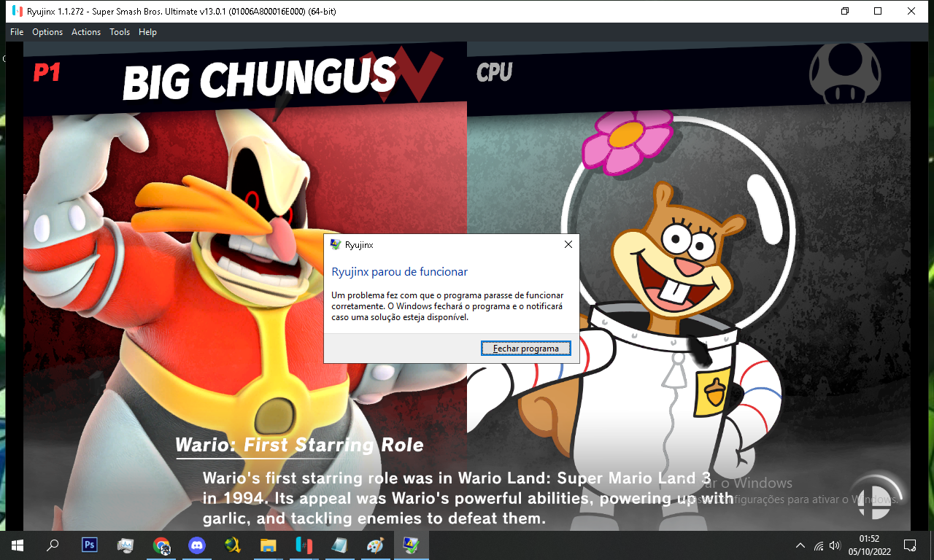934x560 pixels.
Task: Open the Help menu
Action: tap(148, 32)
